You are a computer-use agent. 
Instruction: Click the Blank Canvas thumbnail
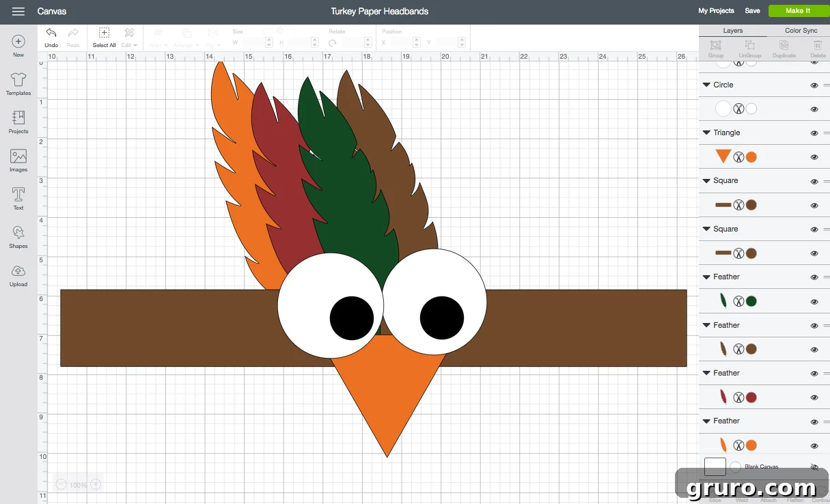click(715, 467)
